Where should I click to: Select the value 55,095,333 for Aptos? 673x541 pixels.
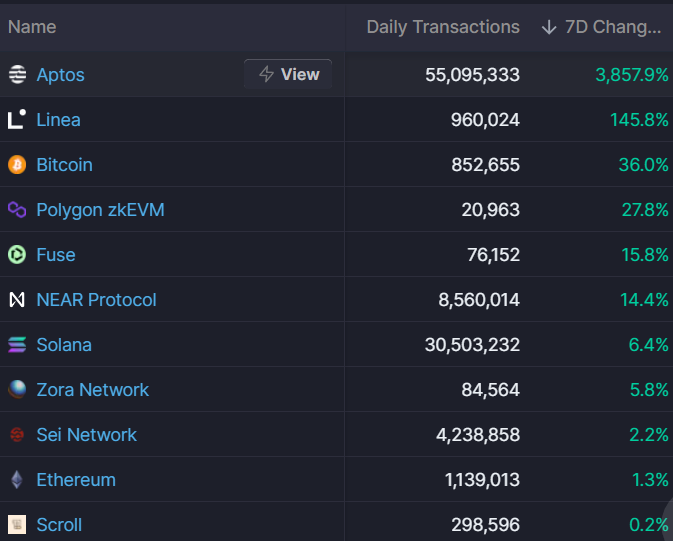coord(472,75)
